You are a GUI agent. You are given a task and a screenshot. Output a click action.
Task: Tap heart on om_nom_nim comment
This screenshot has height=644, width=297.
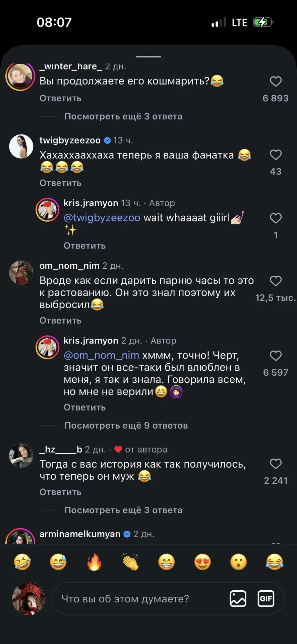(276, 281)
